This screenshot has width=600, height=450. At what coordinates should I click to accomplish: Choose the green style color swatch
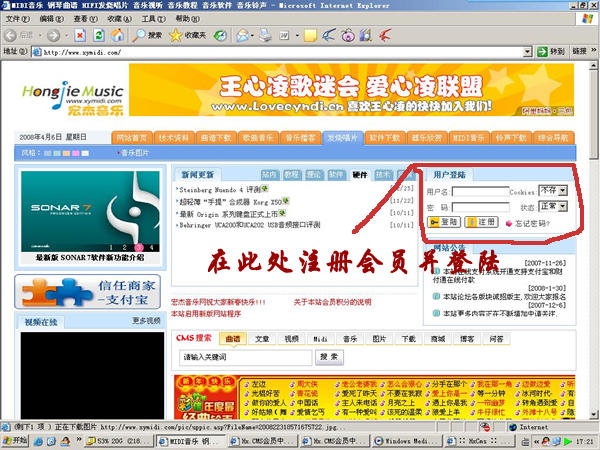[x=57, y=153]
